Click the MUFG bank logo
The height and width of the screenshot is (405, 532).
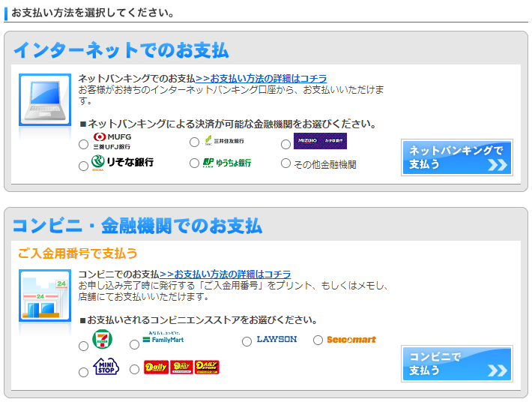(111, 142)
